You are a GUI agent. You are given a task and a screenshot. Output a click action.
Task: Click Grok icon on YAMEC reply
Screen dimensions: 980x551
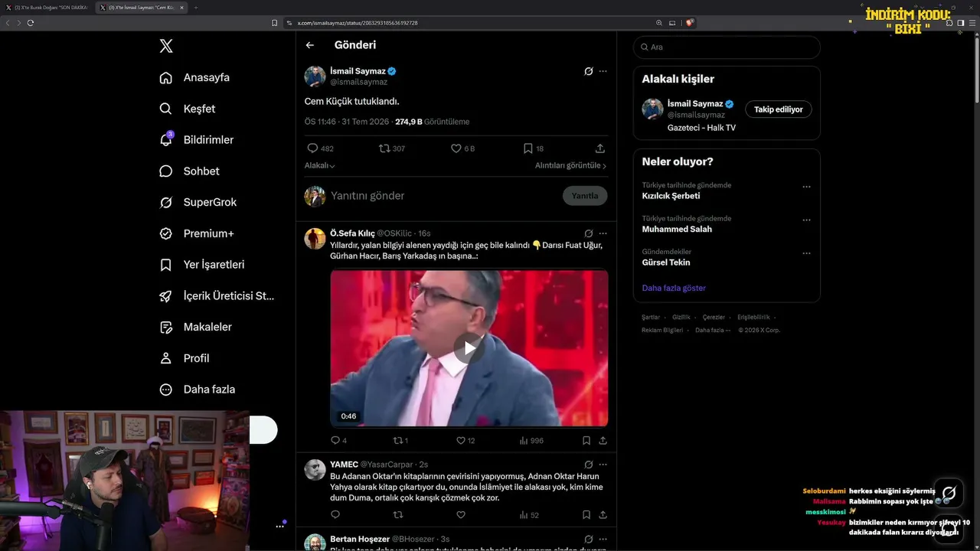pos(588,465)
